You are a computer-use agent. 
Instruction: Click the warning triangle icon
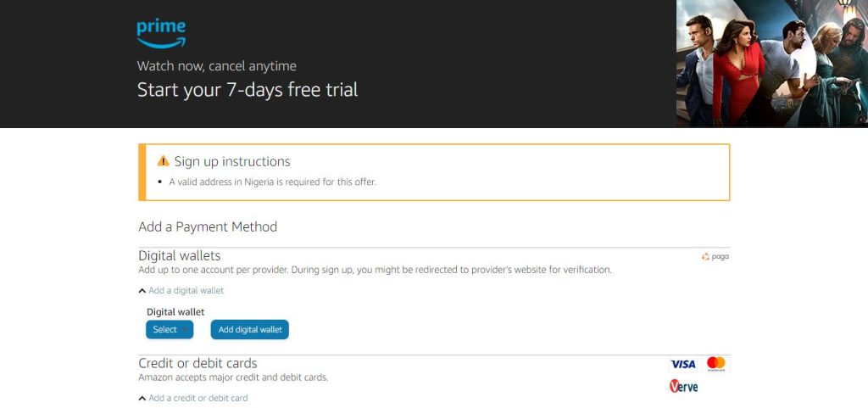click(x=164, y=161)
